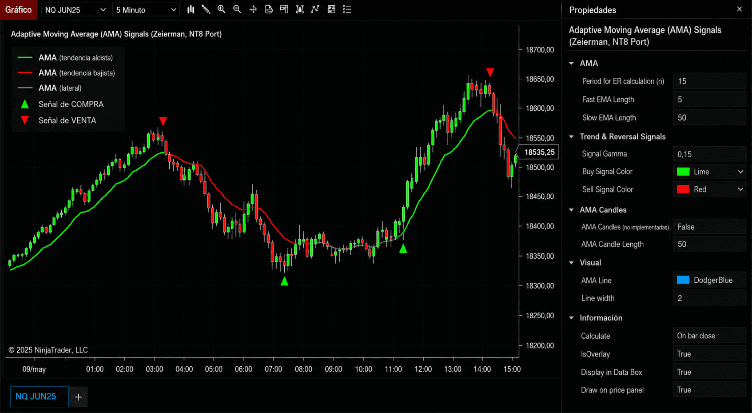Open the Buy Signal Color Lime dropdown

pyautogui.click(x=710, y=172)
